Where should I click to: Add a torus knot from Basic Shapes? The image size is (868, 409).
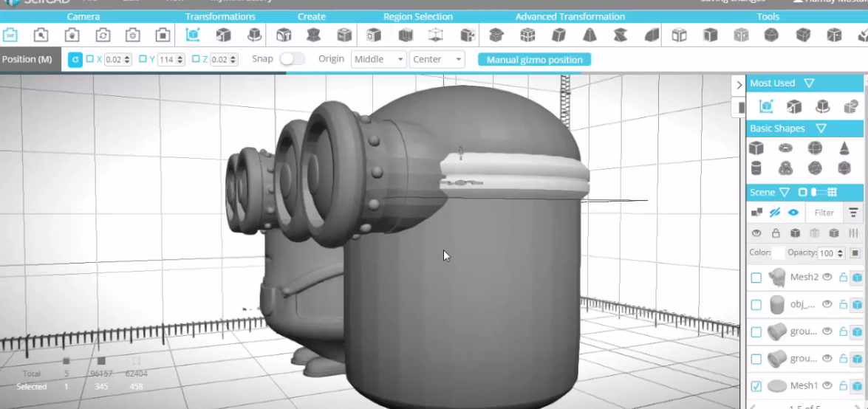(785, 168)
